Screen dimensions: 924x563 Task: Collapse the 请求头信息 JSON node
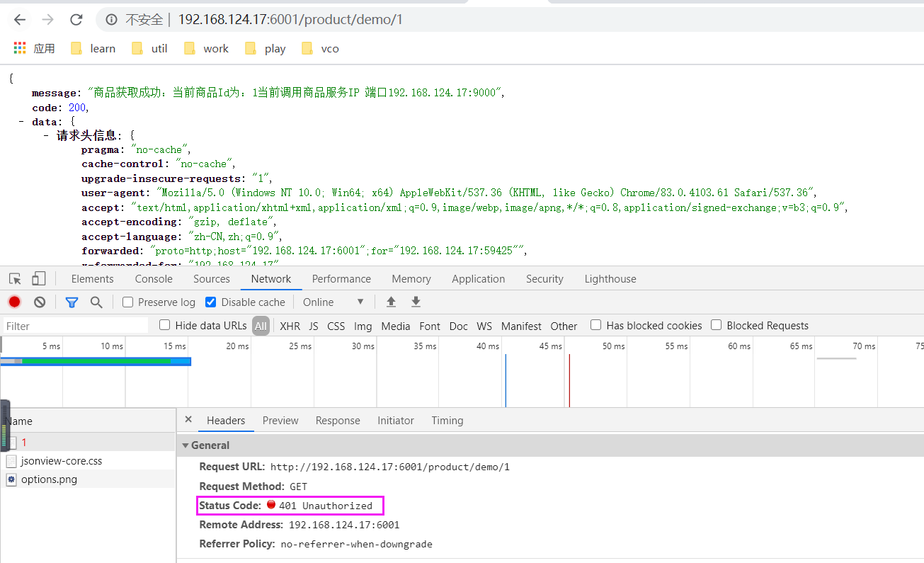click(x=46, y=135)
